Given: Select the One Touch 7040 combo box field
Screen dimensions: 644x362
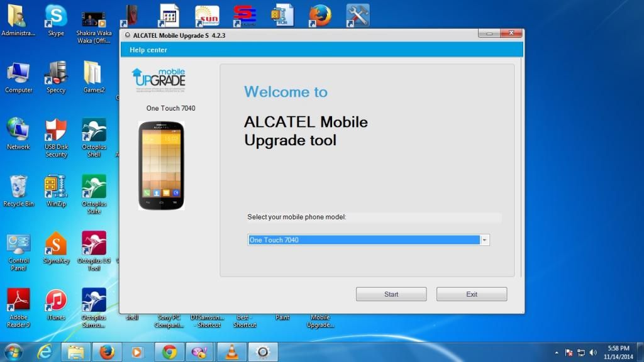Looking at the screenshot, I should (x=364, y=240).
